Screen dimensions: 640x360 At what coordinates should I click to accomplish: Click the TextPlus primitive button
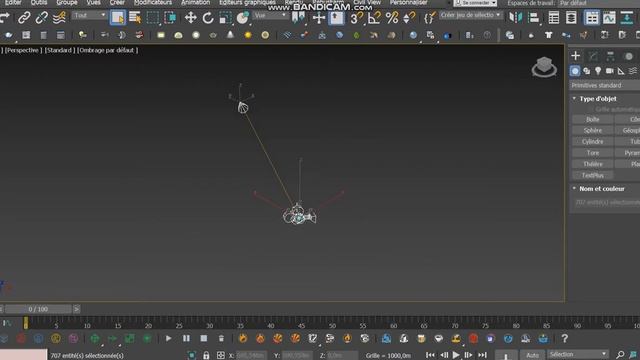click(593, 175)
